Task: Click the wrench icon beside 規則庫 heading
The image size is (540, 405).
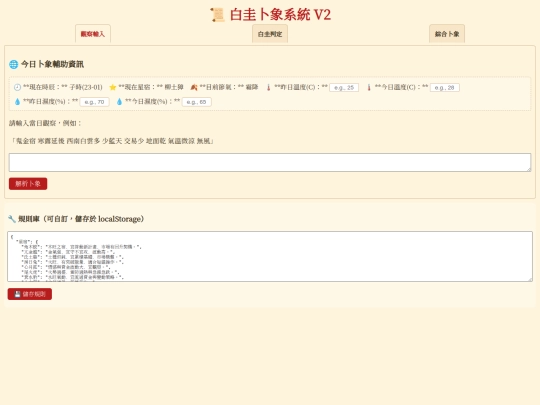Action: (x=12, y=219)
